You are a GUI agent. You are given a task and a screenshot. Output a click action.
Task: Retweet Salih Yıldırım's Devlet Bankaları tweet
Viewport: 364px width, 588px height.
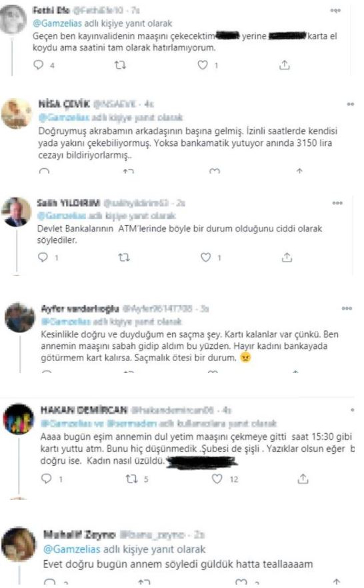pos(124,258)
